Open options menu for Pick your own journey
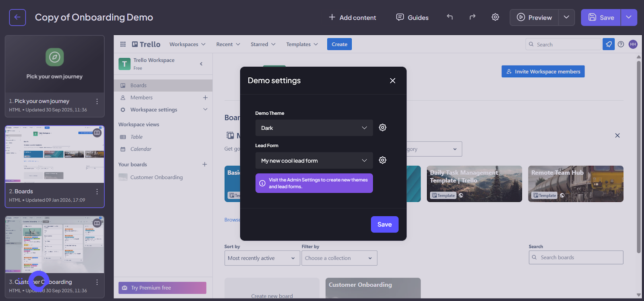The height and width of the screenshot is (301, 644). (97, 101)
